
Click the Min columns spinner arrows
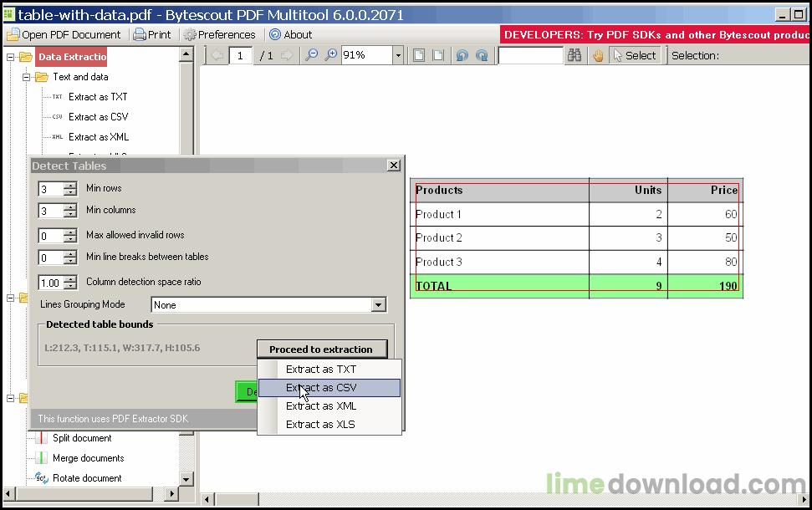70,211
